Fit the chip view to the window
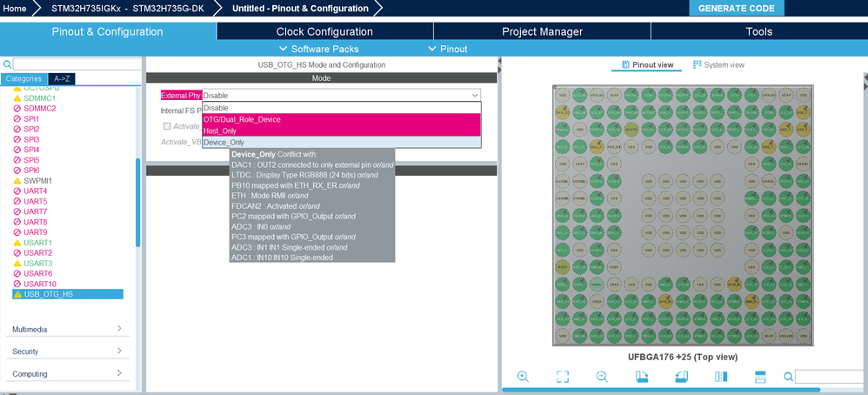This screenshot has width=868, height=395. pos(563,377)
